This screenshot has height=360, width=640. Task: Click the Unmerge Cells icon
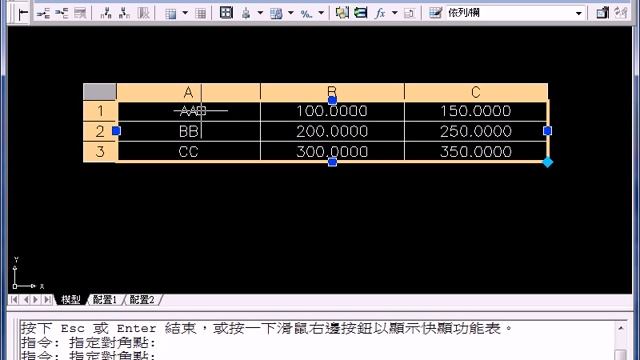click(200, 13)
